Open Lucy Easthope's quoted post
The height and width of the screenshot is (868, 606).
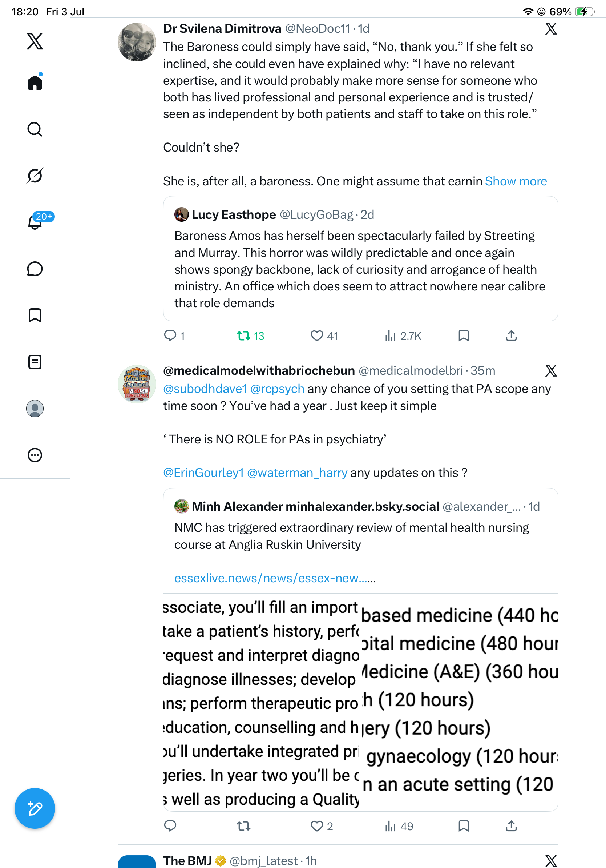tap(360, 258)
